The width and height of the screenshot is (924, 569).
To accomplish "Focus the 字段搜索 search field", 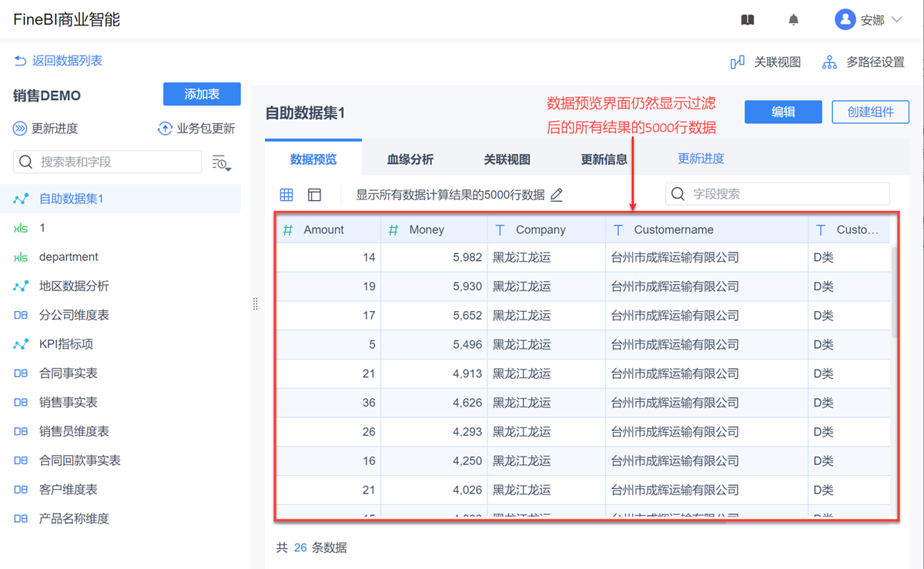I will click(778, 194).
